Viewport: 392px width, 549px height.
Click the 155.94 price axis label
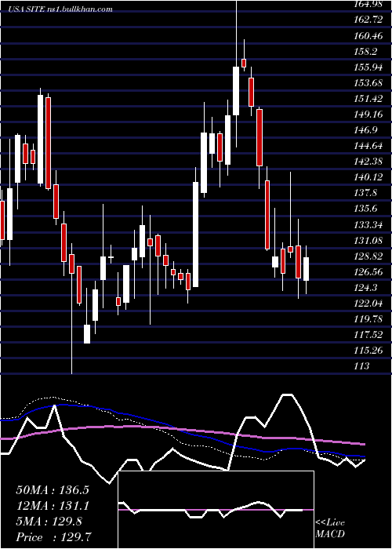368,67
